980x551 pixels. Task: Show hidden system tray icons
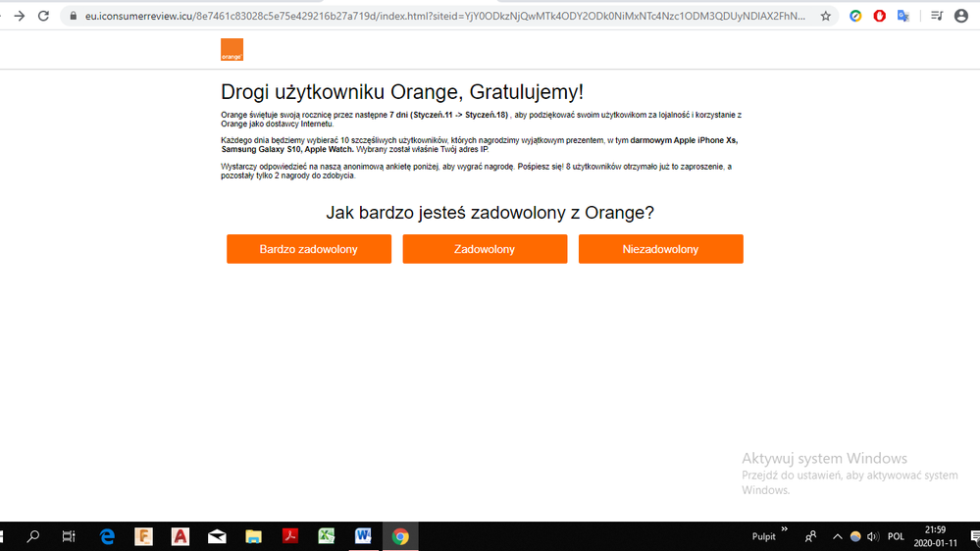coord(838,536)
